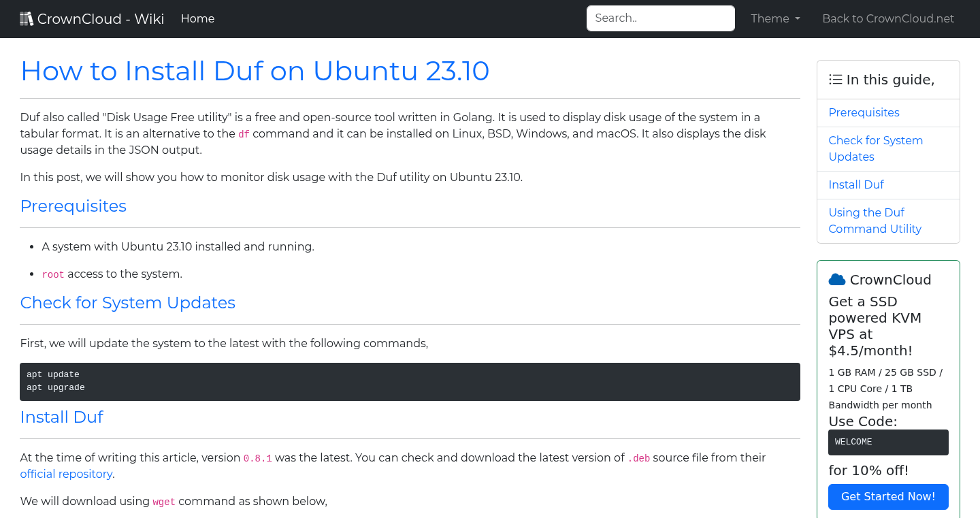Follow the 'official repository' hyperlink
This screenshot has height=518, width=980.
point(66,474)
